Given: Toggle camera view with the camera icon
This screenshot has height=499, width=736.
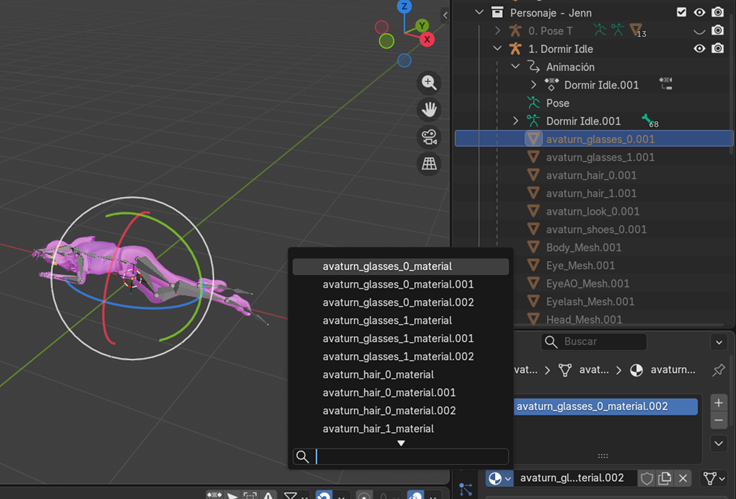Looking at the screenshot, I should pyautogui.click(x=429, y=137).
